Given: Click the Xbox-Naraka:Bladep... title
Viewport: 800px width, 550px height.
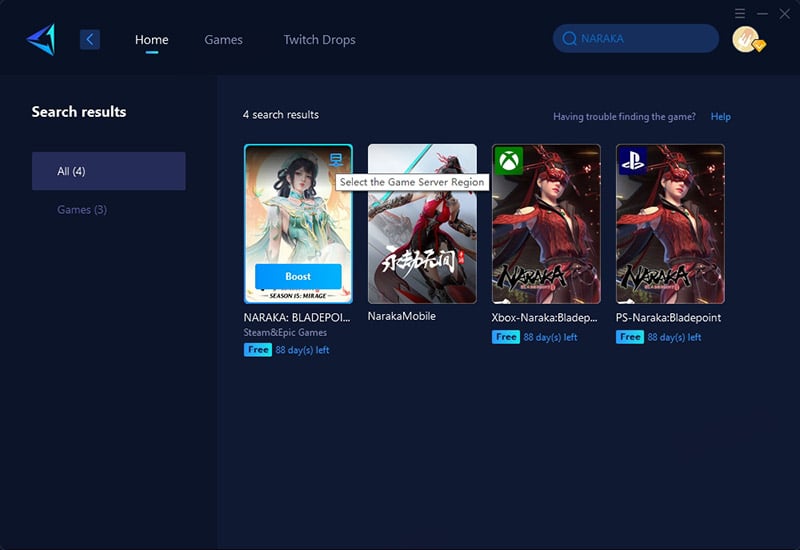Looking at the screenshot, I should (x=544, y=317).
